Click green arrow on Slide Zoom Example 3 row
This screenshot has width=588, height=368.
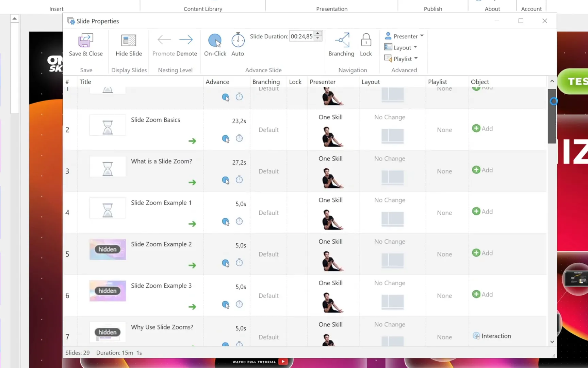point(192,307)
